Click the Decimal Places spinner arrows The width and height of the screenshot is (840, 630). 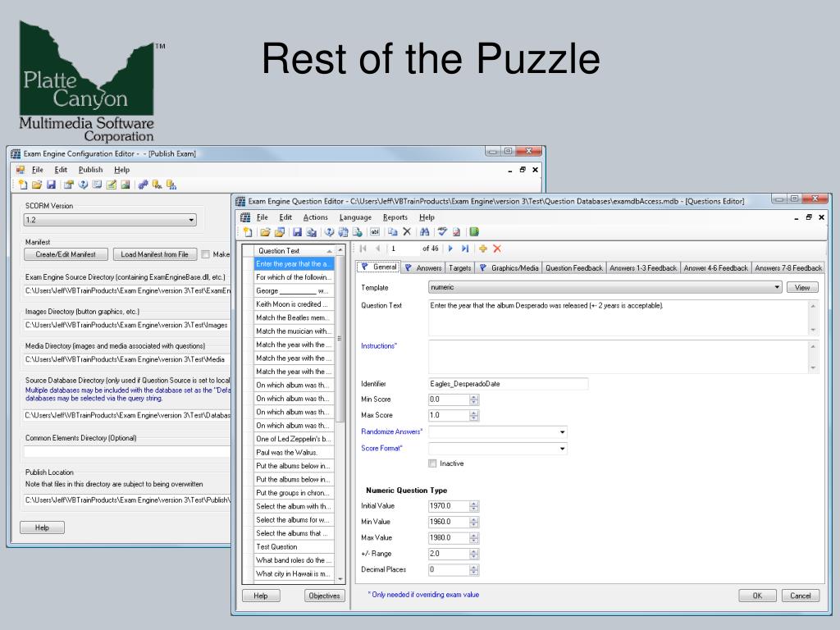[x=473, y=570]
